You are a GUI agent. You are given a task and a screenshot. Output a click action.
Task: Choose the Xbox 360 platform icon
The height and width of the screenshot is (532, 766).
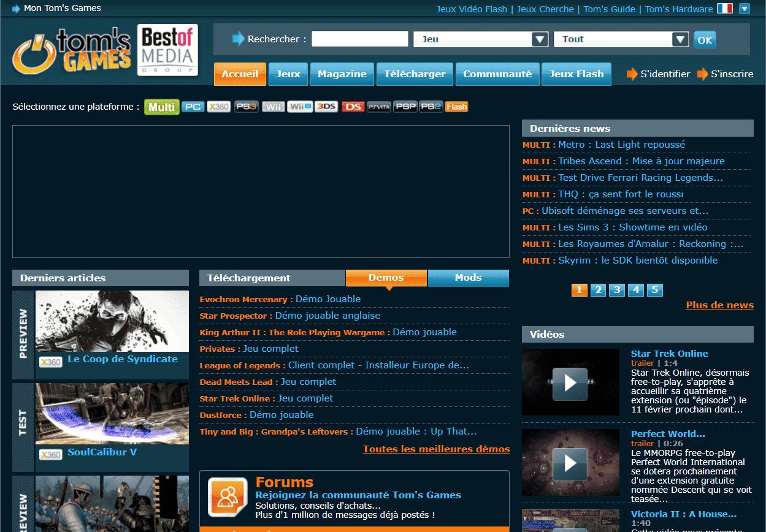click(x=219, y=107)
